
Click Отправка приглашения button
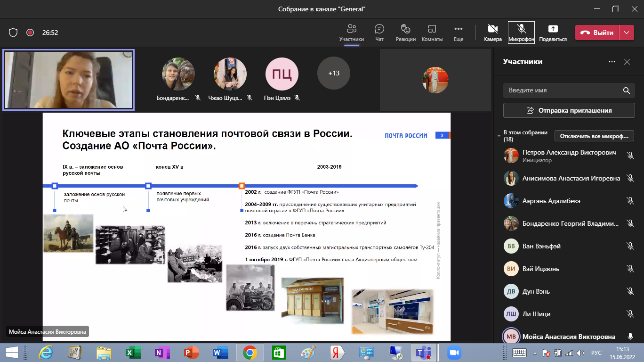pyautogui.click(x=569, y=110)
